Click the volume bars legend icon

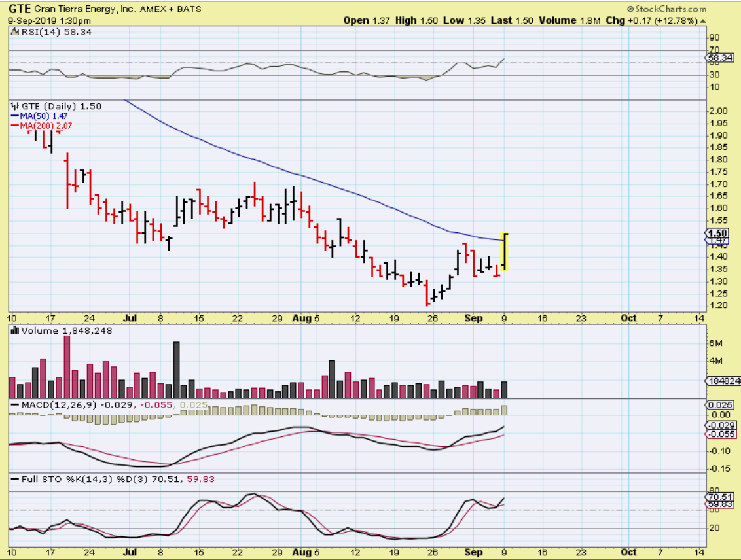pos(14,330)
